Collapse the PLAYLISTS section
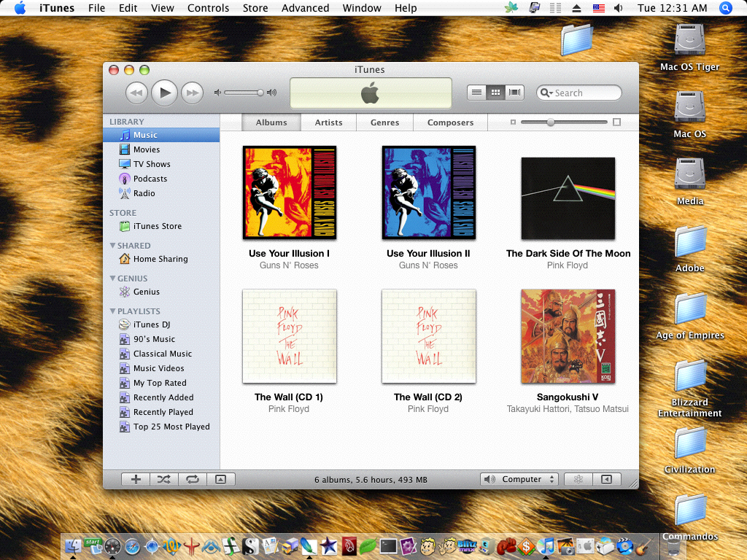 pyautogui.click(x=112, y=311)
